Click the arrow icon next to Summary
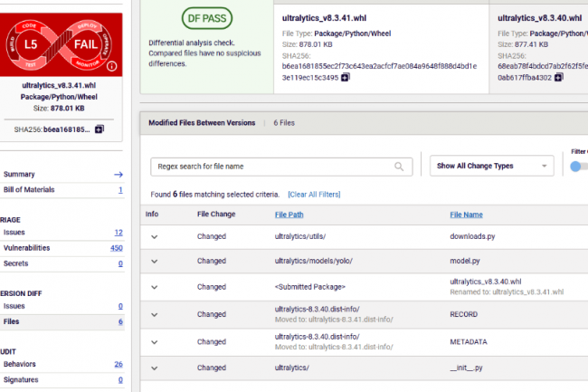 (118, 175)
